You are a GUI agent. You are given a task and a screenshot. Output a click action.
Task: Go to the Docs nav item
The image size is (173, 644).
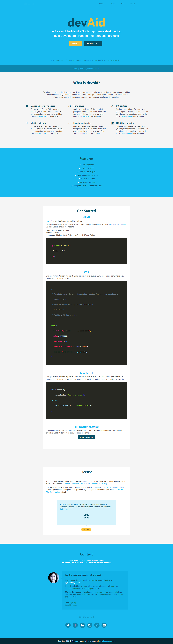tap(122, 4)
